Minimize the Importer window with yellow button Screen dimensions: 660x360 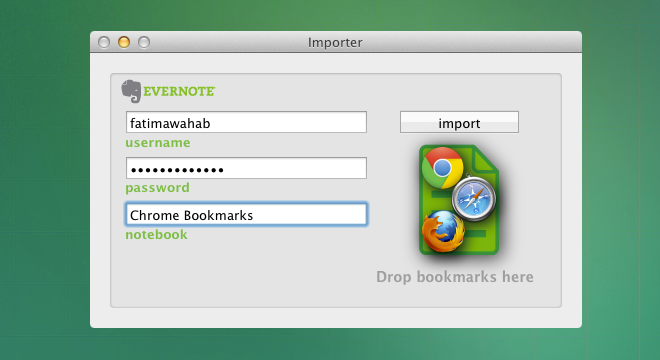click(x=124, y=42)
